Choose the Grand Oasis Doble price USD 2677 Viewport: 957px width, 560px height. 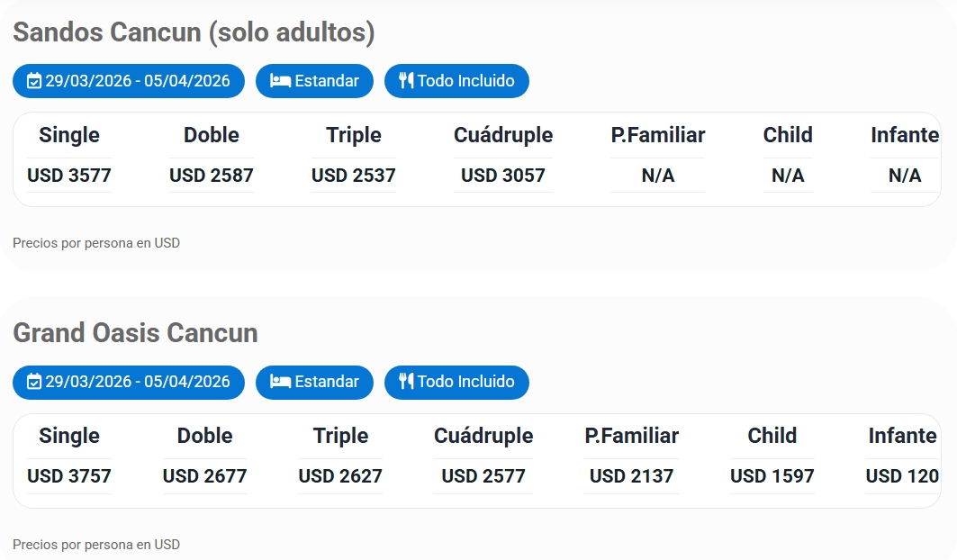click(x=204, y=476)
